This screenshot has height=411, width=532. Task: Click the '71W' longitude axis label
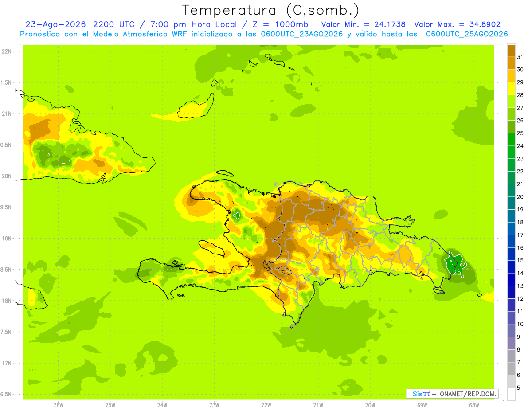click(x=318, y=405)
